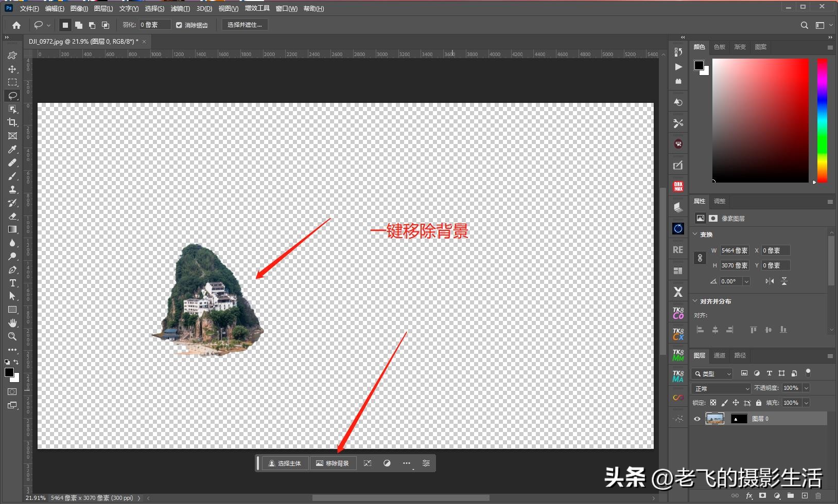Select the Type tool
This screenshot has height=504, width=838.
click(12, 283)
